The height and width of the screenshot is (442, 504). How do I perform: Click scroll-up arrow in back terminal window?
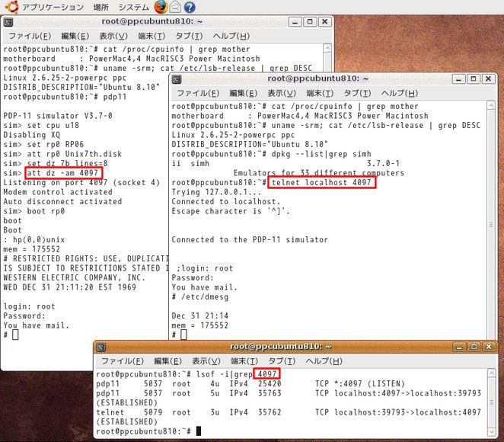point(327,48)
